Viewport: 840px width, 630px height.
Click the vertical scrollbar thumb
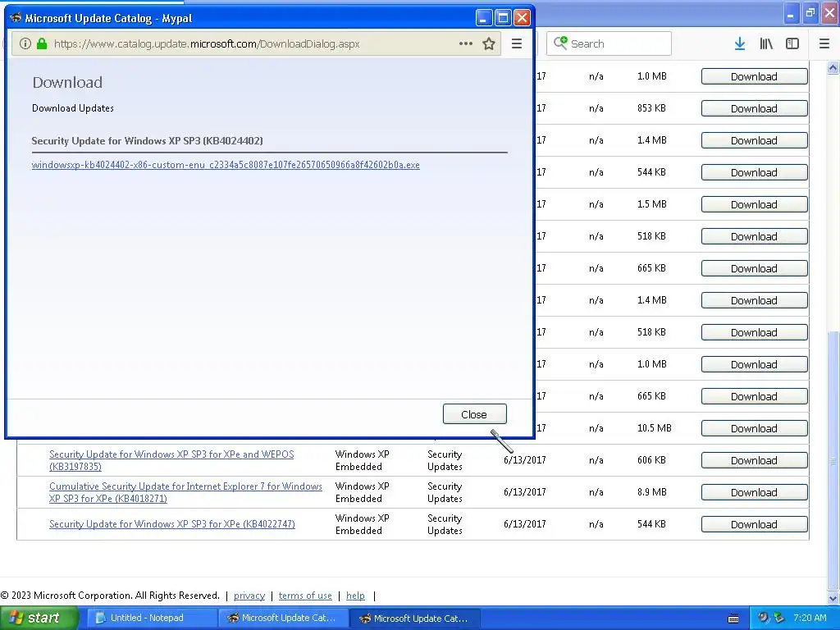pos(833,461)
